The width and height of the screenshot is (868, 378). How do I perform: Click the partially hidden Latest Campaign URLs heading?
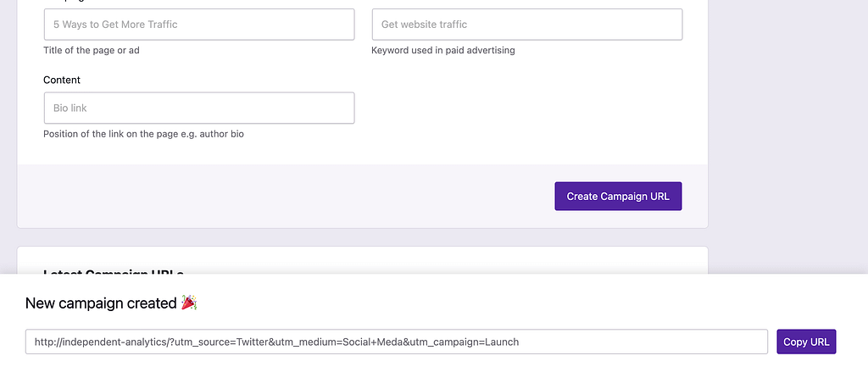pyautogui.click(x=113, y=271)
